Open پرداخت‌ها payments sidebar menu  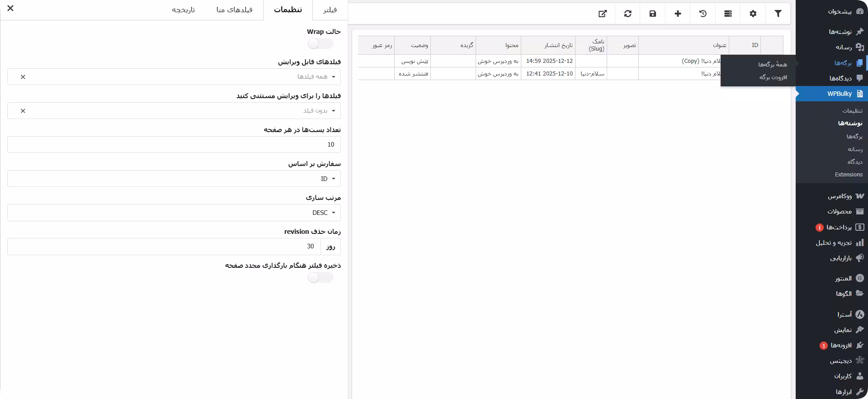pos(832,227)
